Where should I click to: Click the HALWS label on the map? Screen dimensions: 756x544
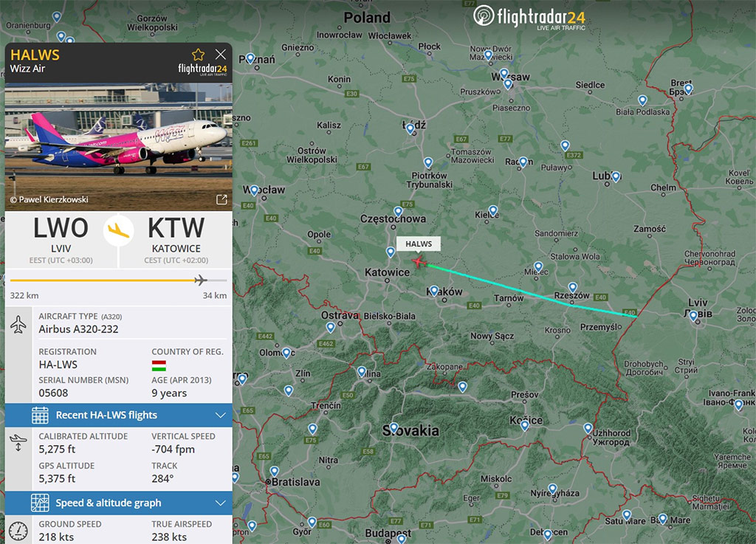(x=419, y=244)
